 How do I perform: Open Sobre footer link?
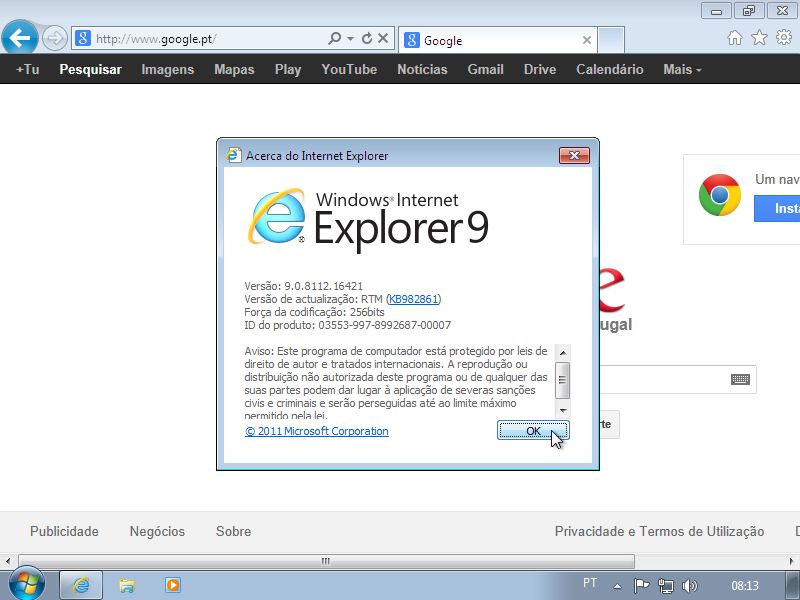pyautogui.click(x=233, y=531)
